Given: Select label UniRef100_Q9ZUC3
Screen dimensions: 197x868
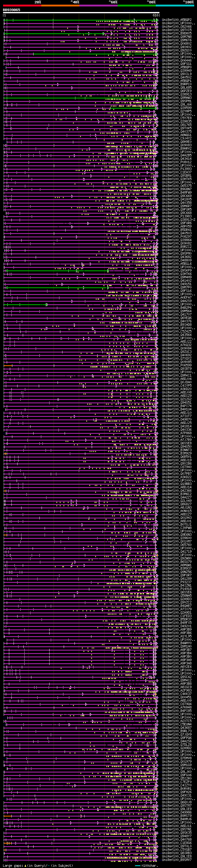Looking at the screenshot, I should tap(177, 352).
